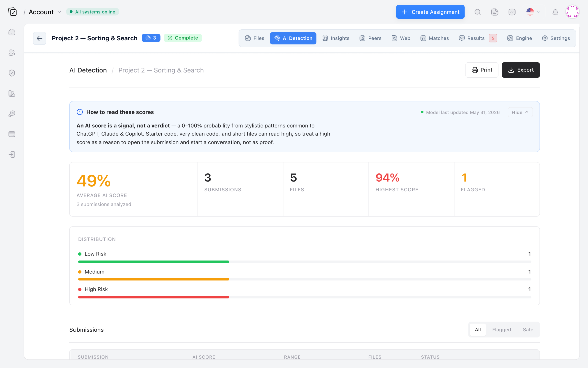This screenshot has height=368, width=588.
Task: Open the billing card icon in sidebar
Action: pyautogui.click(x=12, y=134)
